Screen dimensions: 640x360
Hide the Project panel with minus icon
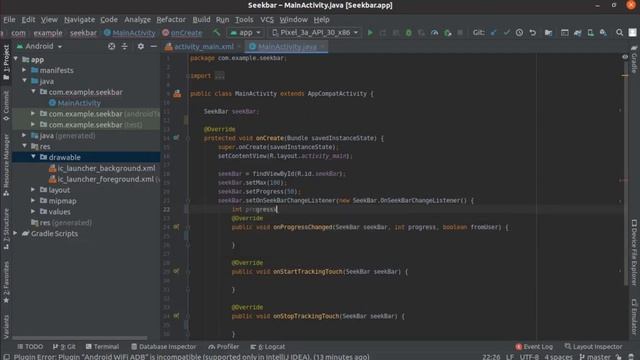(153, 47)
